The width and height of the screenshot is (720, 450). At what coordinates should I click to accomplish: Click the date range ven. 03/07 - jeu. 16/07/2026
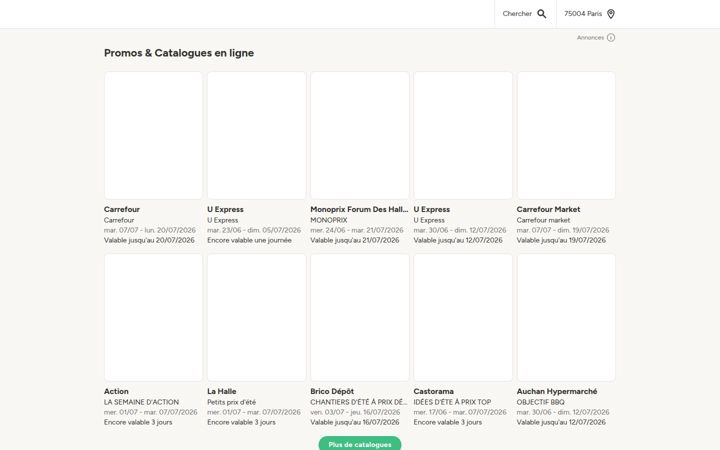coord(355,412)
